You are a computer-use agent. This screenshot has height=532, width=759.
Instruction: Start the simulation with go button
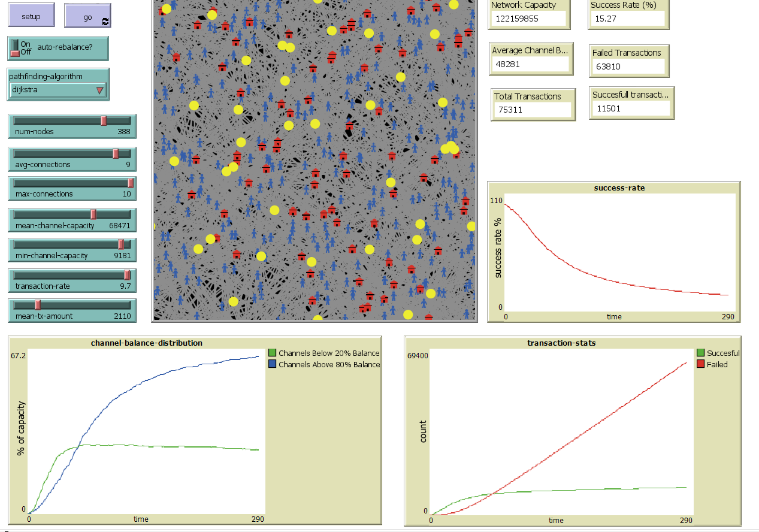(87, 16)
